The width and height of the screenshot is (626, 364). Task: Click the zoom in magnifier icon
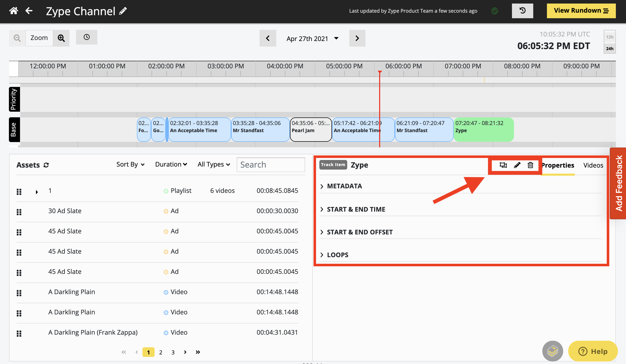61,38
